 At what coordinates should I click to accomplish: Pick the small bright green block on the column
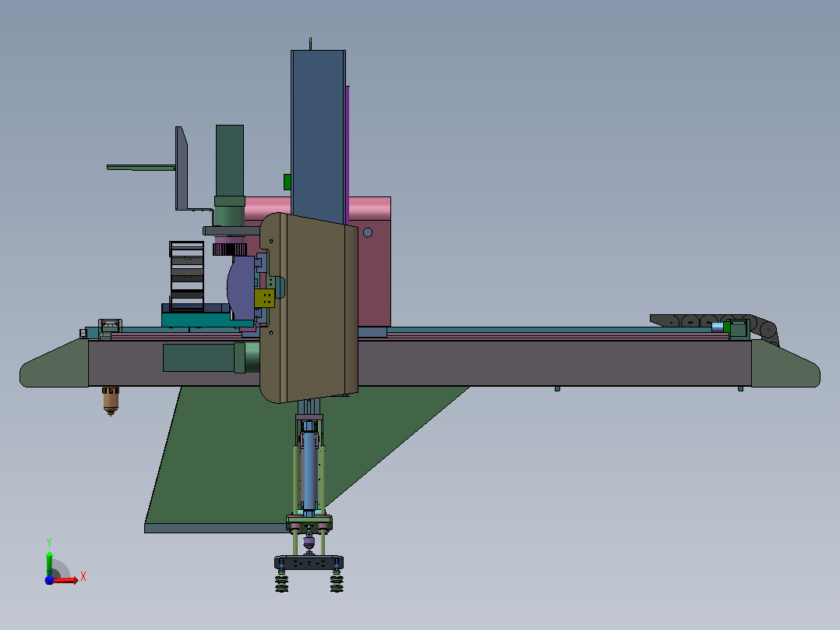(287, 182)
